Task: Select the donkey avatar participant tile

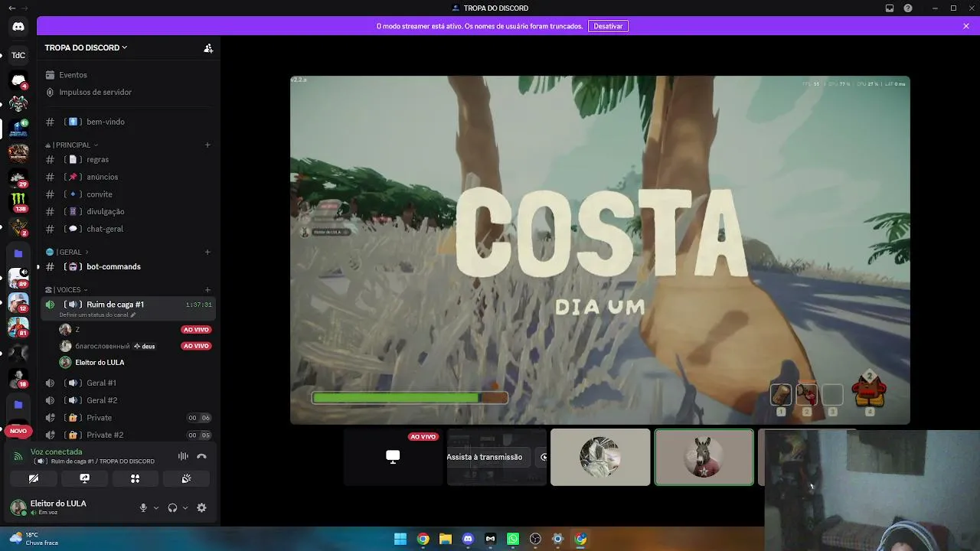Action: coord(704,457)
